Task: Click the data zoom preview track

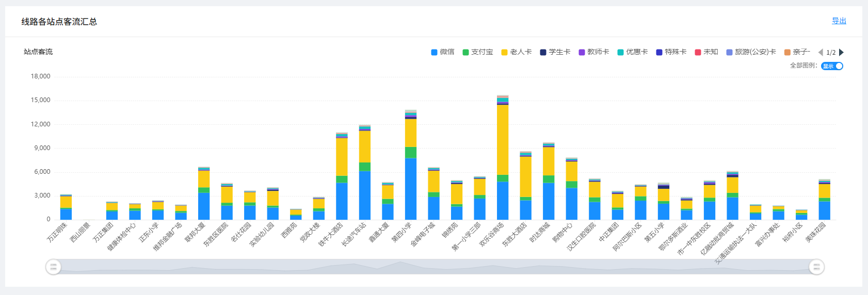Action: 435,267
